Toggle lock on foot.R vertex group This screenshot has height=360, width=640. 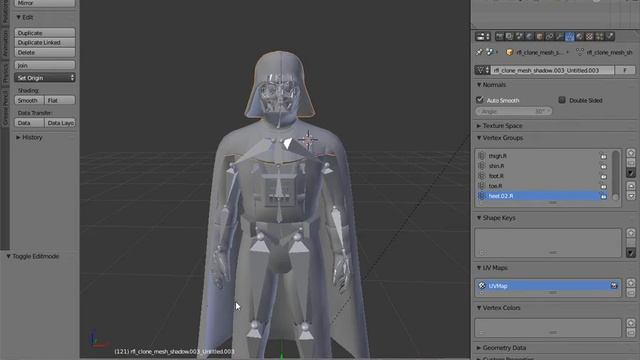pos(603,176)
